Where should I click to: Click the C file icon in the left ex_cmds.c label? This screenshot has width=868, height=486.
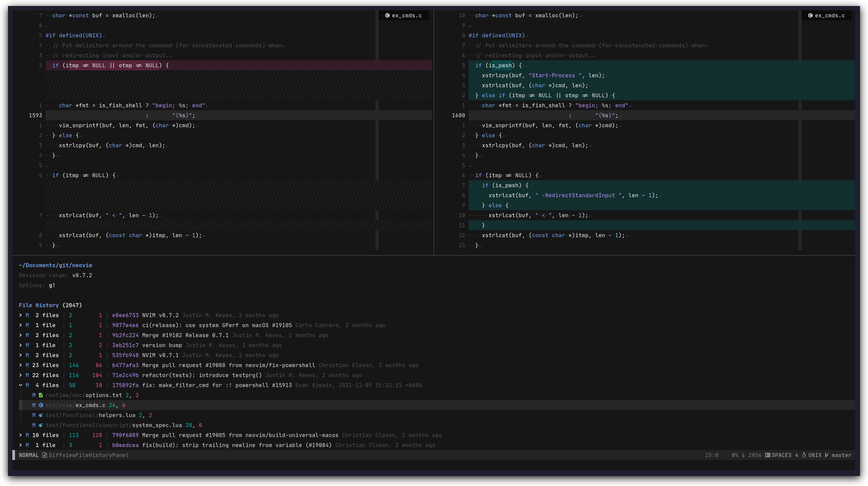(x=387, y=16)
